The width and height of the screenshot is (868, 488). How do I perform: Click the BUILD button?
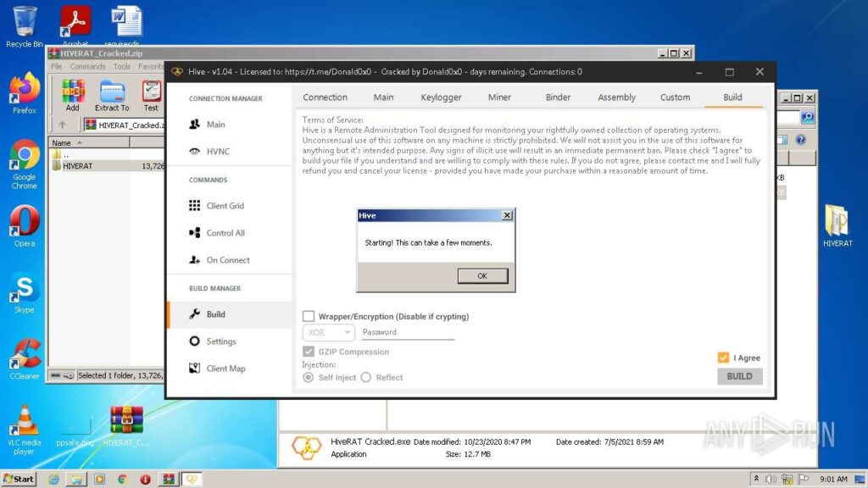point(739,376)
